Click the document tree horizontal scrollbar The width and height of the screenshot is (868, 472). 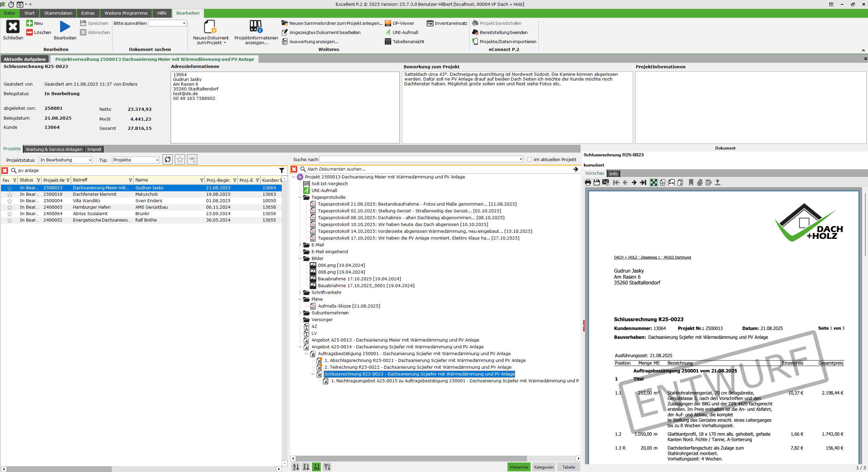pos(411,458)
